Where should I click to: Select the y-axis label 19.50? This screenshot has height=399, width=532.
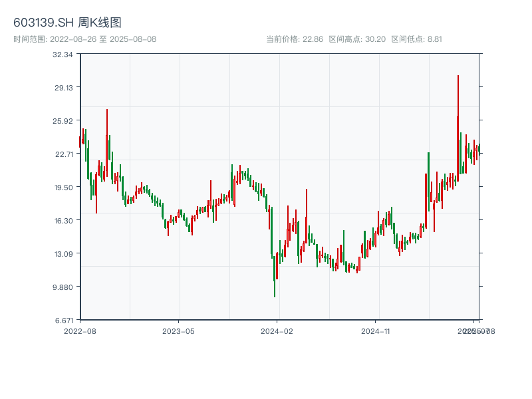click(64, 188)
